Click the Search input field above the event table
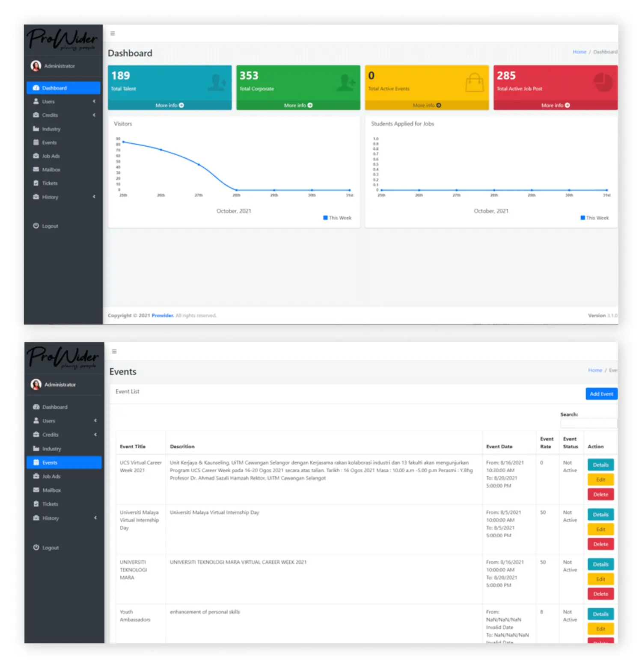The image size is (642, 672). pos(588,423)
